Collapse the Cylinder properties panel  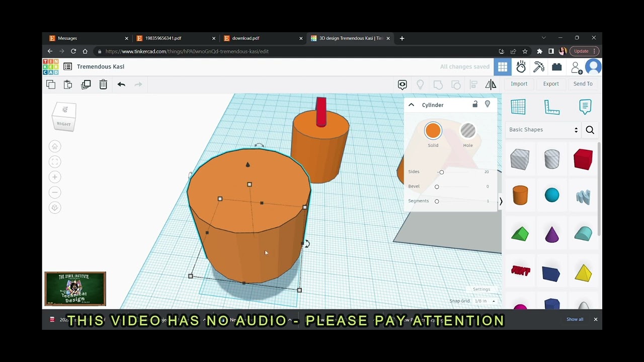[x=411, y=105]
